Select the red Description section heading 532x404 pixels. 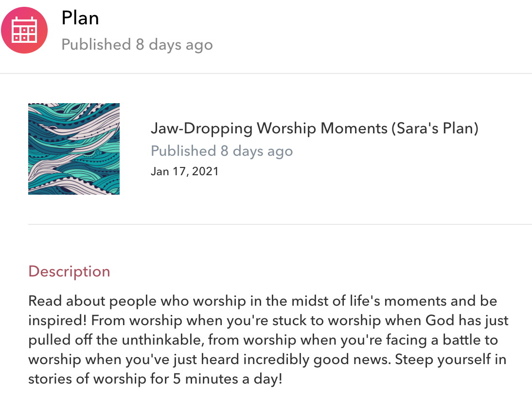click(69, 271)
